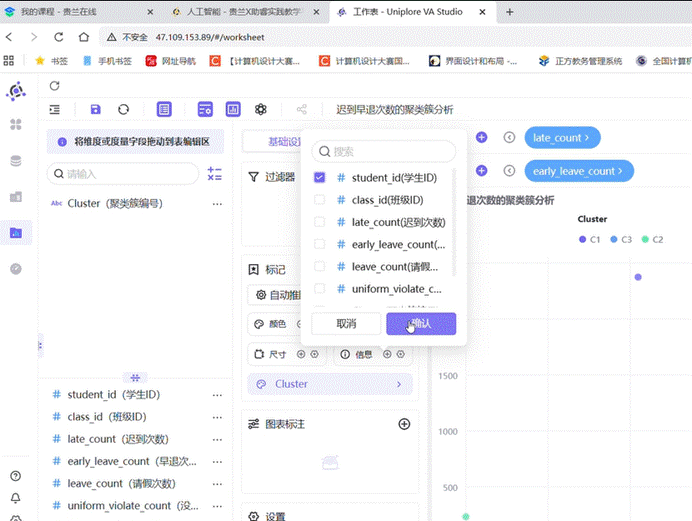This screenshot has width=692, height=521.
Task: Open more options for class_id (班级ID) field
Action: click(x=217, y=417)
